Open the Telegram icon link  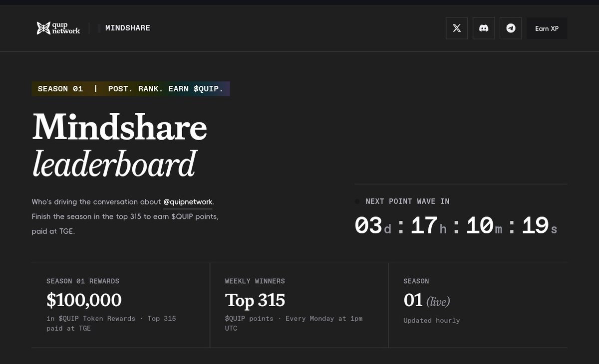[x=511, y=28]
